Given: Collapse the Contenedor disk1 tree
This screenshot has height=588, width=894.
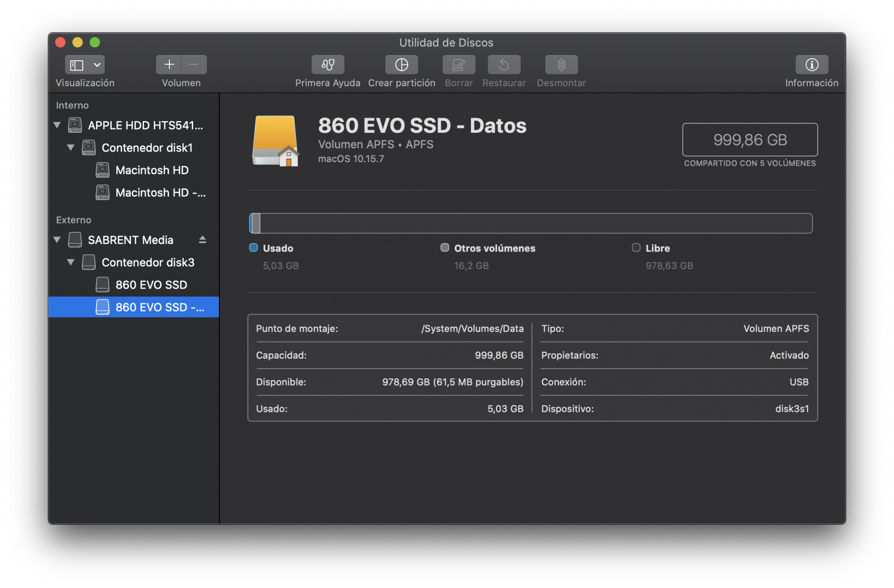Looking at the screenshot, I should tap(71, 147).
